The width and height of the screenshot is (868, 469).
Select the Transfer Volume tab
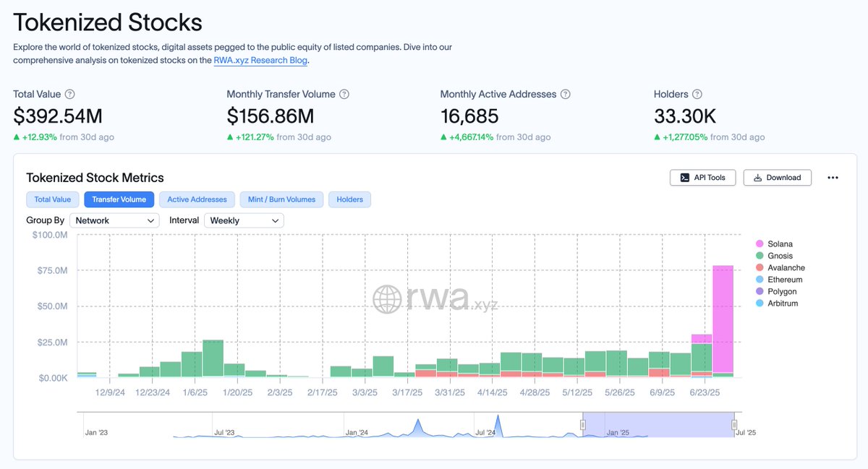(x=119, y=199)
